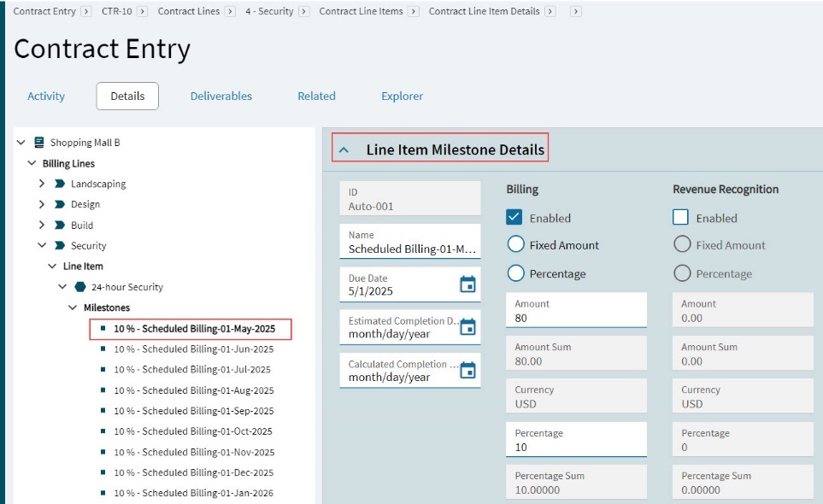Switch to the Activity tab
The width and height of the screenshot is (823, 504).
pyautogui.click(x=46, y=96)
